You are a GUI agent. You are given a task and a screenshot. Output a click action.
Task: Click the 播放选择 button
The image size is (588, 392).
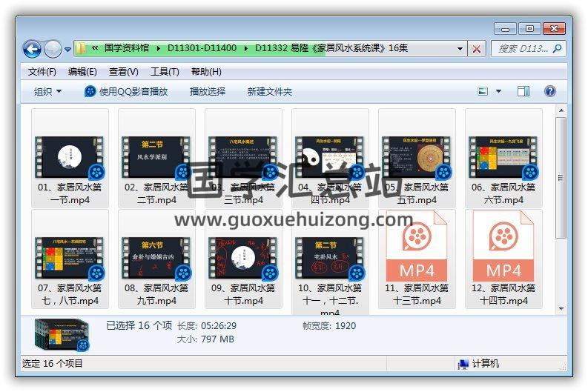coord(208,92)
